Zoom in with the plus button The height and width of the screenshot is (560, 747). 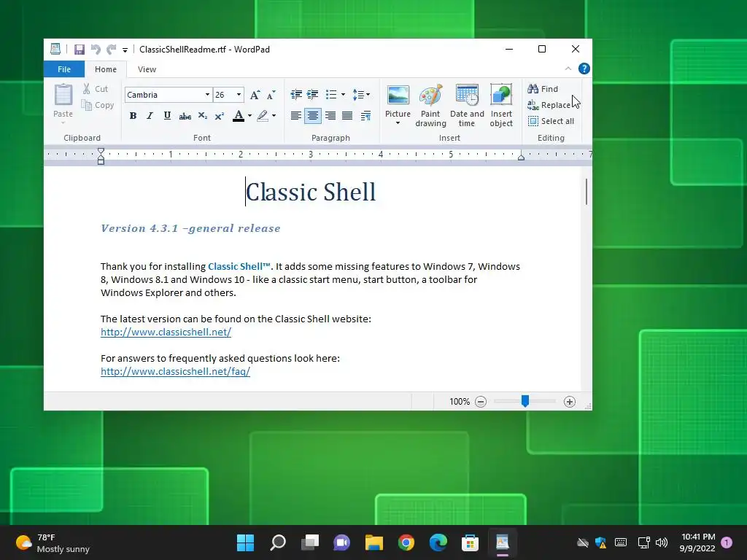pos(569,402)
